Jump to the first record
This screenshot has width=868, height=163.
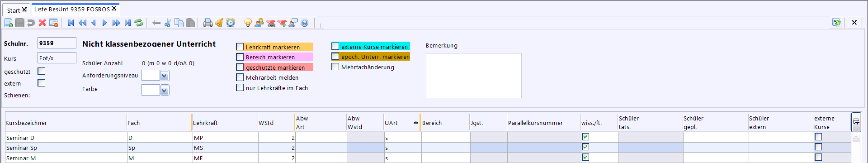coord(71,23)
